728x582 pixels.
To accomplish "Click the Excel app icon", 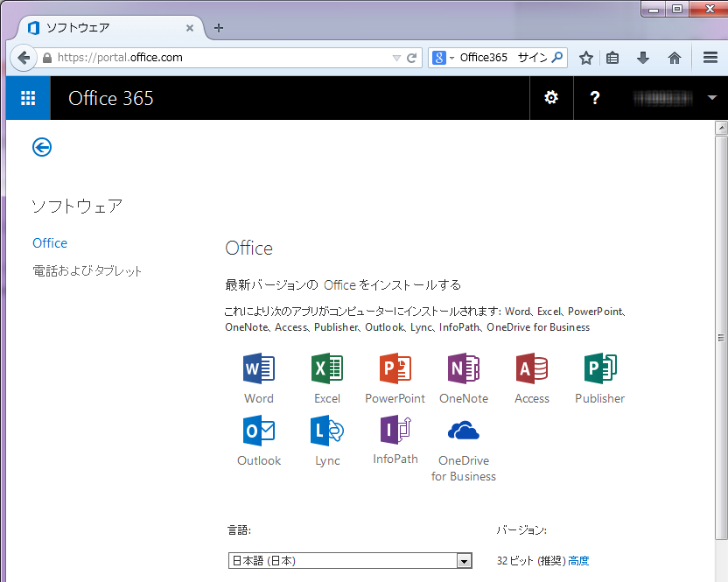I will click(x=327, y=368).
